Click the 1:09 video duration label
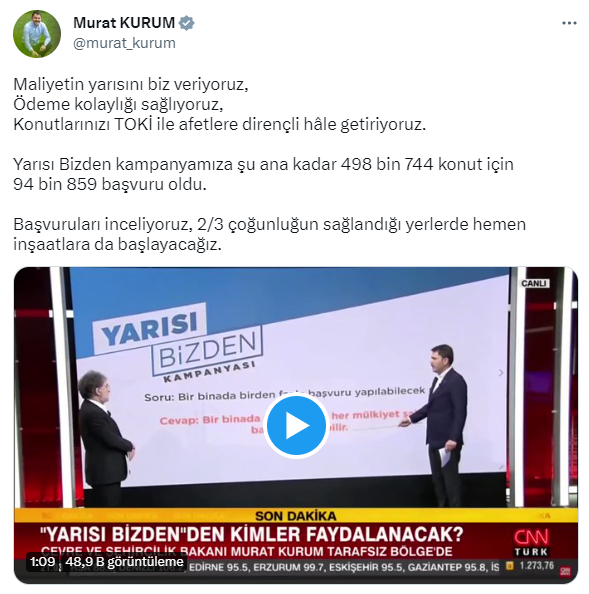Screen dimensions: 589x594 (42, 561)
